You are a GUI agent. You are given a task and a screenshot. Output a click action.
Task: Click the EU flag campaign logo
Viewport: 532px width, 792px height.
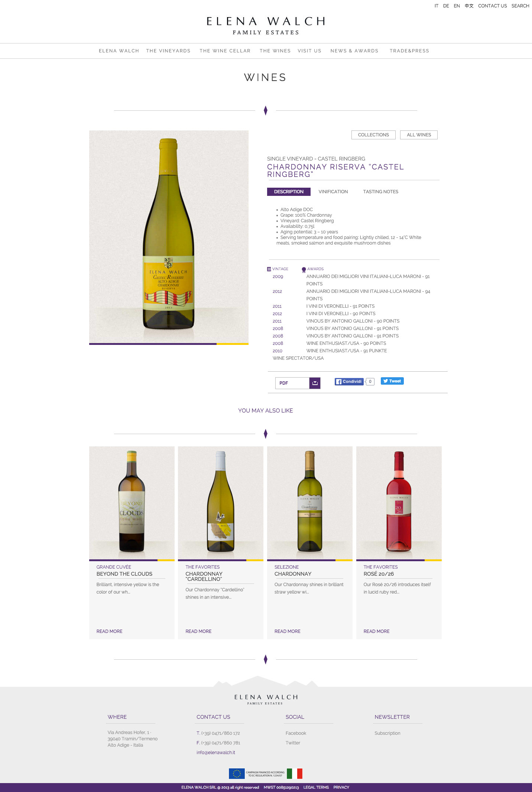[x=237, y=773]
